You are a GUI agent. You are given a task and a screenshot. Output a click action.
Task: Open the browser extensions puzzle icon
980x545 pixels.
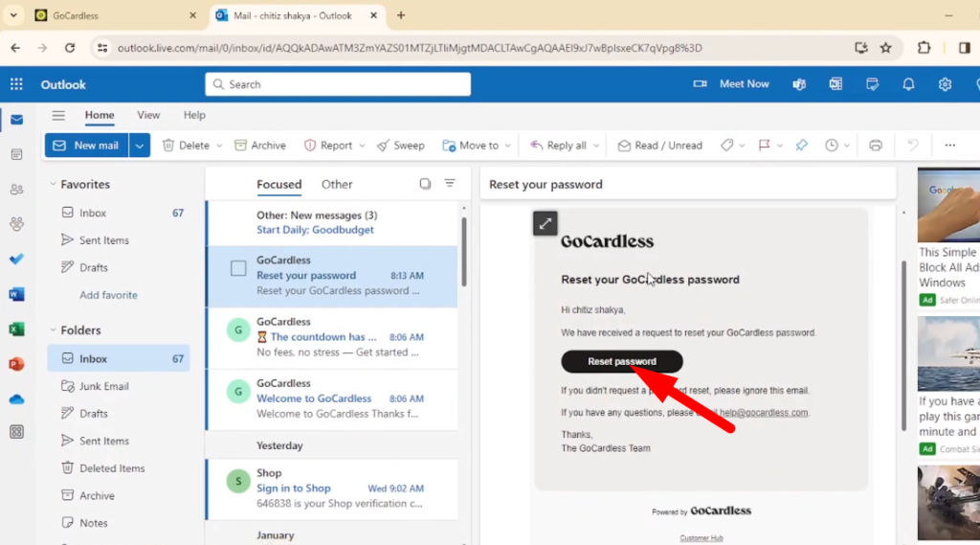[924, 48]
